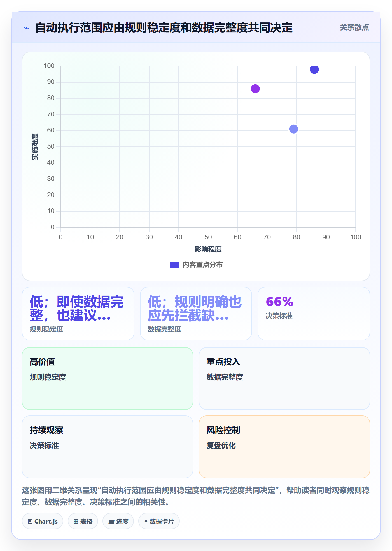Click the 内容重点分布 legend label
Image resolution: width=392 pixels, height=551 pixels.
coord(202,265)
